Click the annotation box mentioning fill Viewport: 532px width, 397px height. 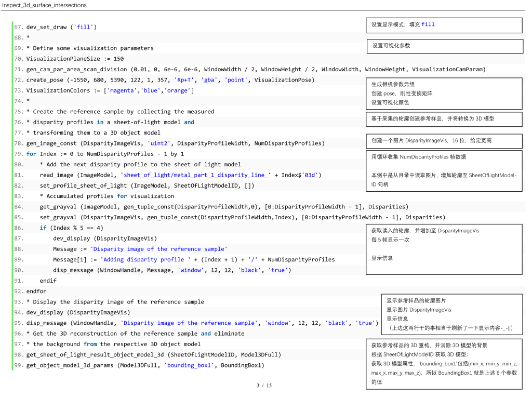click(x=444, y=25)
